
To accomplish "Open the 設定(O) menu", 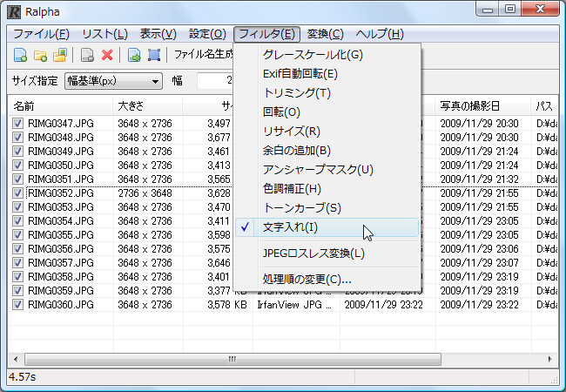I will pos(207,34).
